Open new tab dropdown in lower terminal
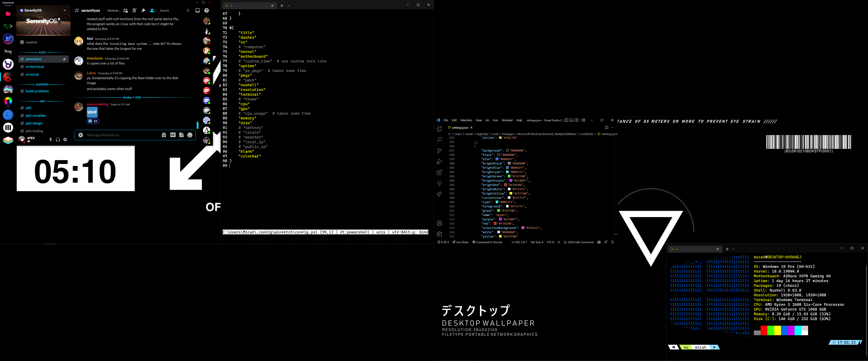868x361 pixels. (x=734, y=249)
